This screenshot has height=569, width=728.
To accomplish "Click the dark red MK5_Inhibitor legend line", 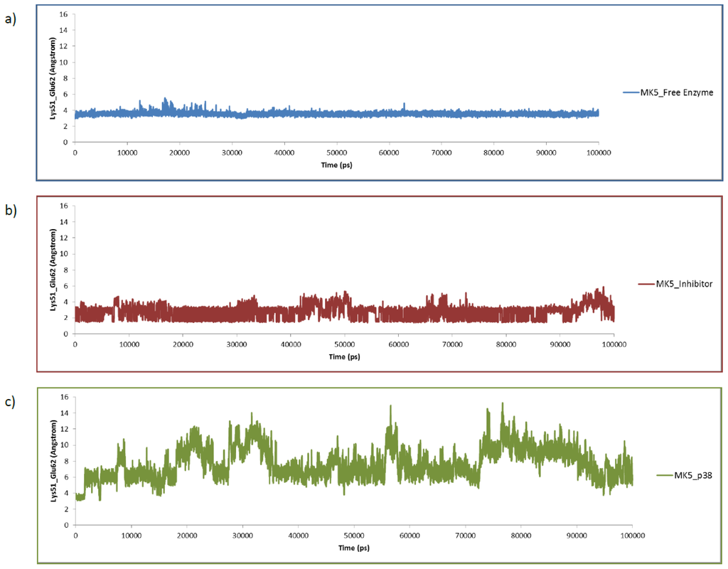I will [x=648, y=284].
